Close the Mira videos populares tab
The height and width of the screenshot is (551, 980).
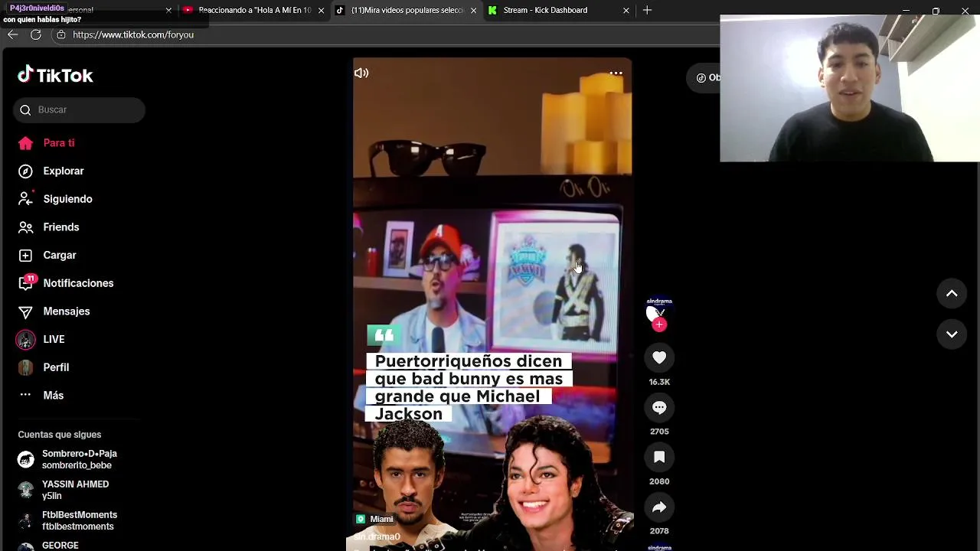[473, 10]
